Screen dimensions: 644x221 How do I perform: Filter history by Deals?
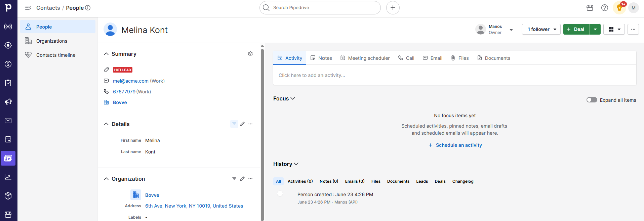point(440,181)
